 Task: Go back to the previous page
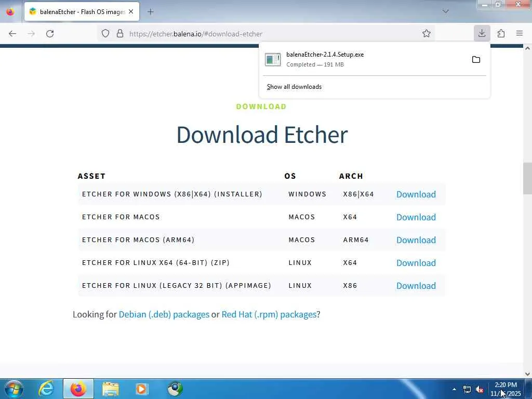[x=12, y=34]
